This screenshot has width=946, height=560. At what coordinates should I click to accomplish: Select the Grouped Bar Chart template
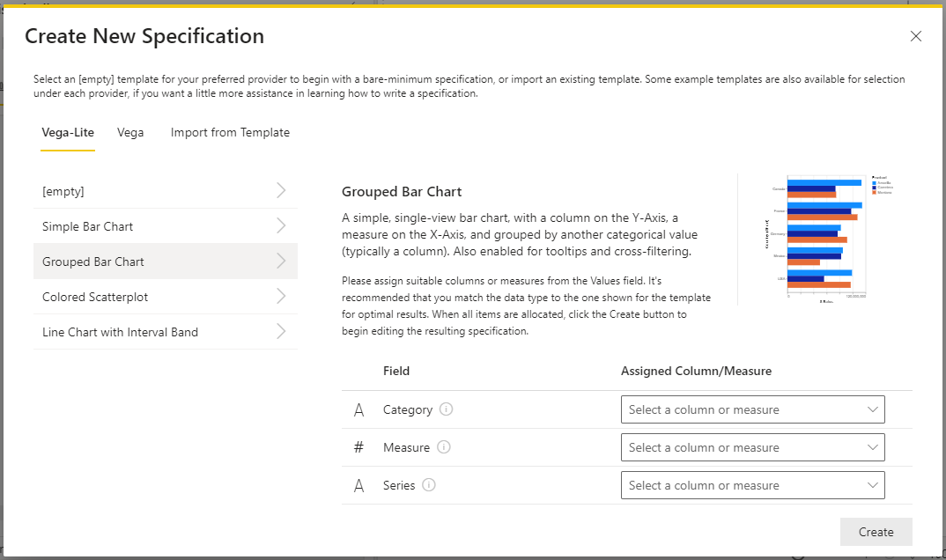pyautogui.click(x=166, y=261)
